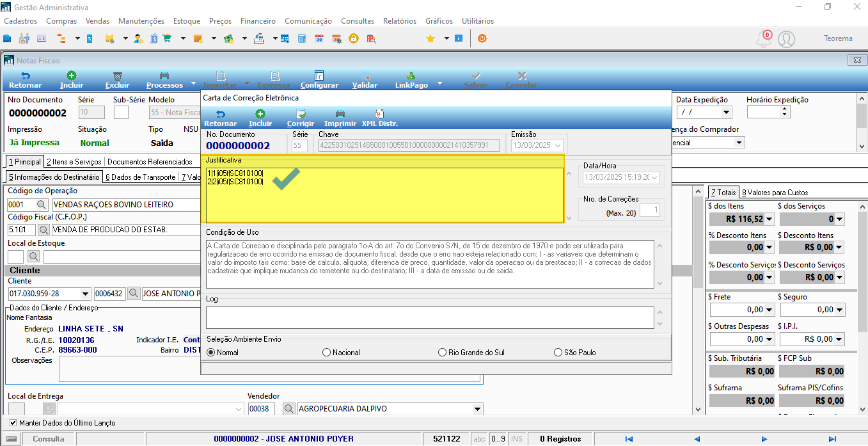Click search button next to Código de Operação
The height and width of the screenshot is (446, 868).
coord(41,205)
